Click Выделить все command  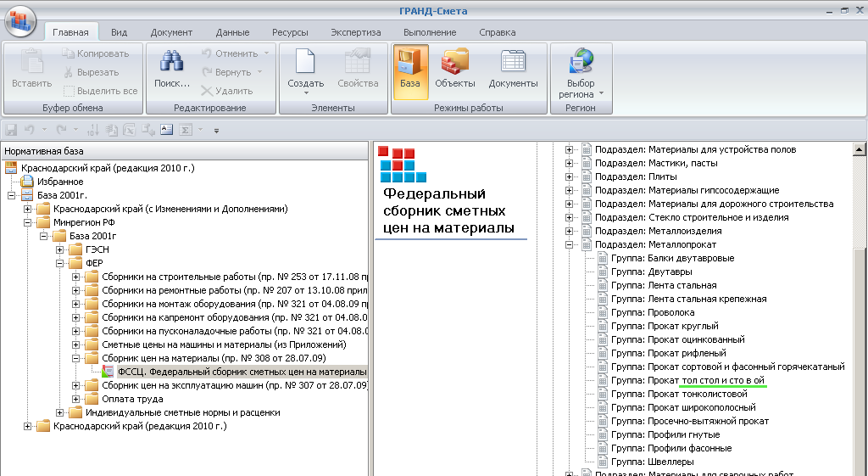point(100,91)
